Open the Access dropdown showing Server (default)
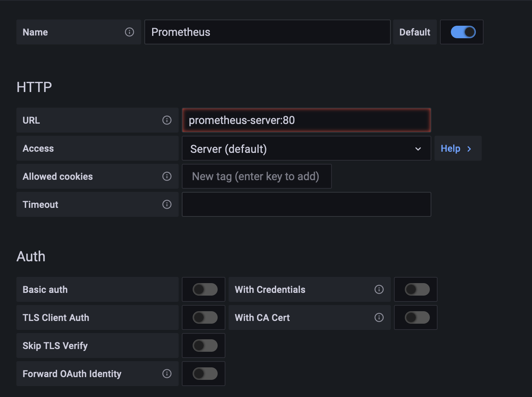The height and width of the screenshot is (397, 532). (x=307, y=148)
